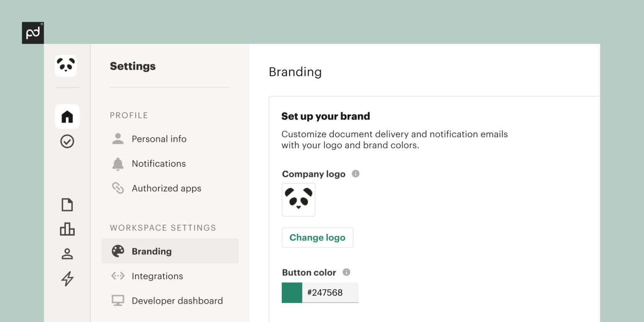Switch to the Integrations section

tap(157, 276)
